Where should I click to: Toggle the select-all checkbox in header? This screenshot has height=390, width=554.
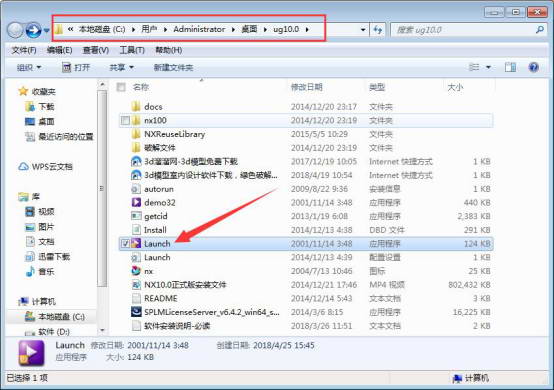[121, 87]
